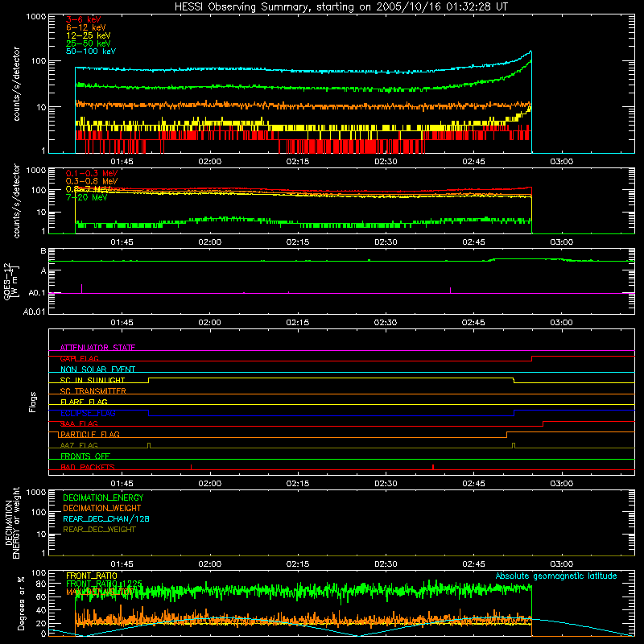Click the green FRONT_RATIO 1225 legend entry
The width and height of the screenshot is (644, 644).
click(x=104, y=584)
